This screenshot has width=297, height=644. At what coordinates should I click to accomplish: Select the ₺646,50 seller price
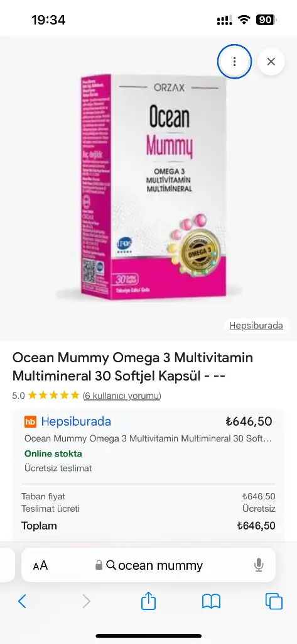click(249, 421)
